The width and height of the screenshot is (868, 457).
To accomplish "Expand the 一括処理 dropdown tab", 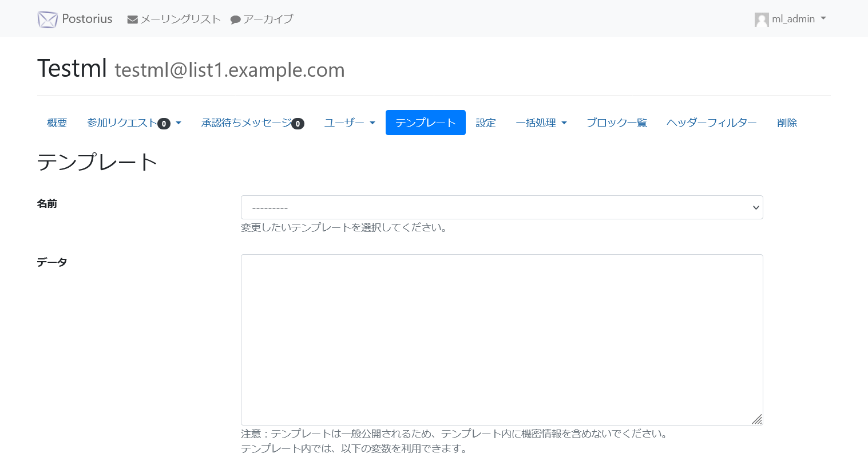I will tap(541, 123).
